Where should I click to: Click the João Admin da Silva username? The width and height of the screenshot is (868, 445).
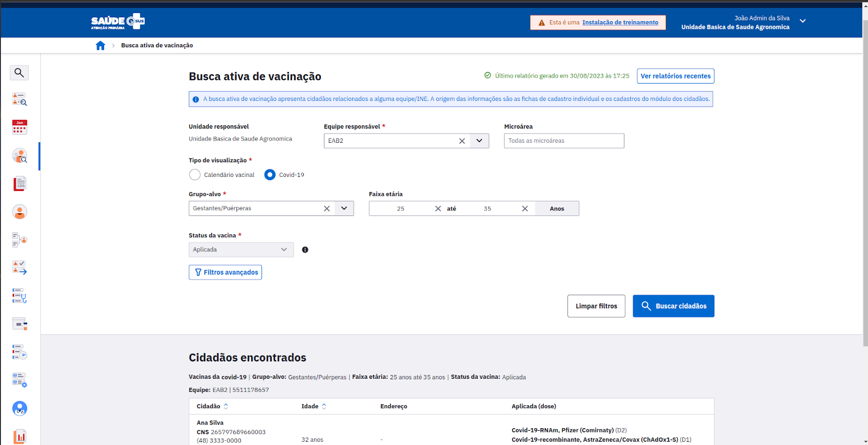762,18
